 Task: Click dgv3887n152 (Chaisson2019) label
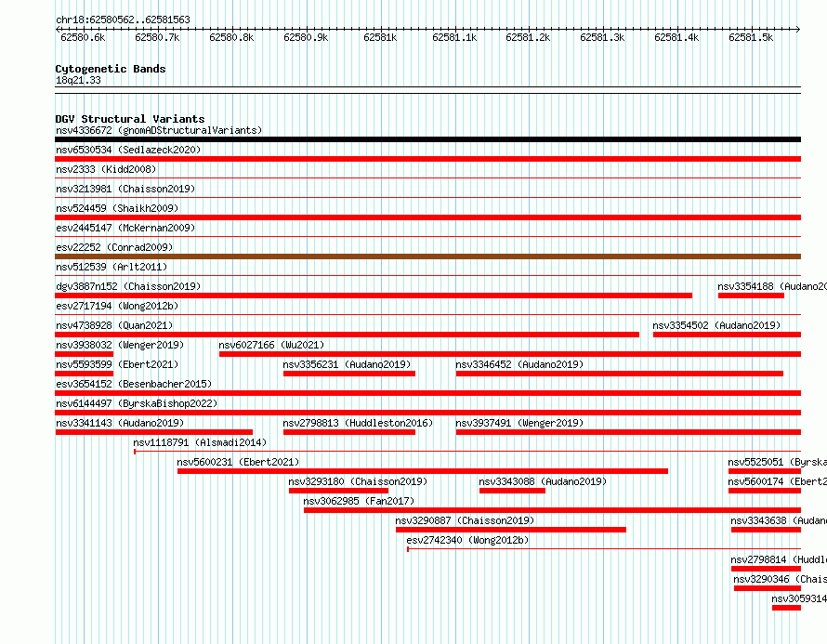[128, 286]
